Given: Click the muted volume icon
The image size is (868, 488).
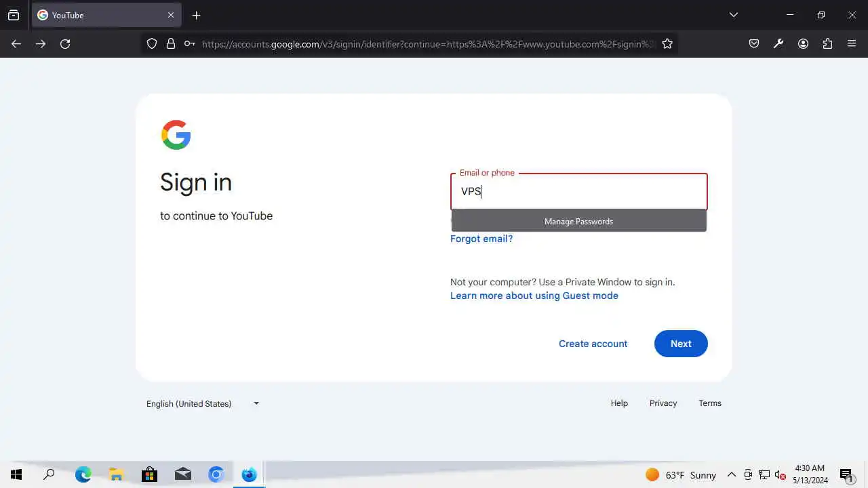Looking at the screenshot, I should click(x=780, y=475).
